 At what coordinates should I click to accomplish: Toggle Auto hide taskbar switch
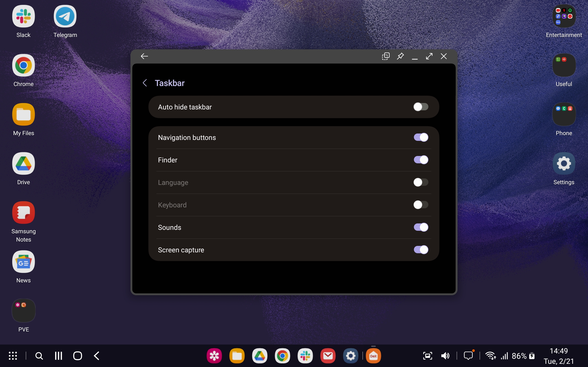click(x=421, y=107)
